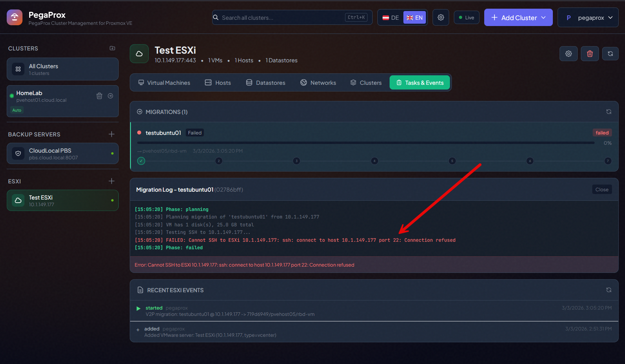Select Test ESXi in sidebar
The height and width of the screenshot is (364, 625).
coord(63,200)
